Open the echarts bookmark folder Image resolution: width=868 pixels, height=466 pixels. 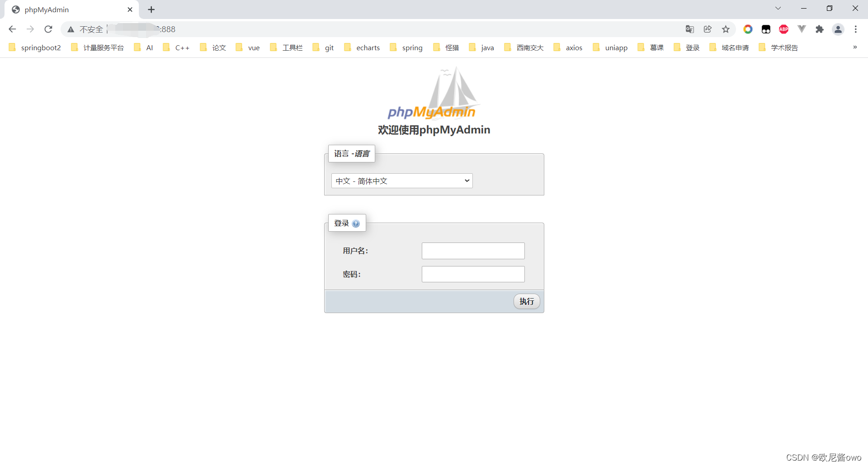coord(362,48)
